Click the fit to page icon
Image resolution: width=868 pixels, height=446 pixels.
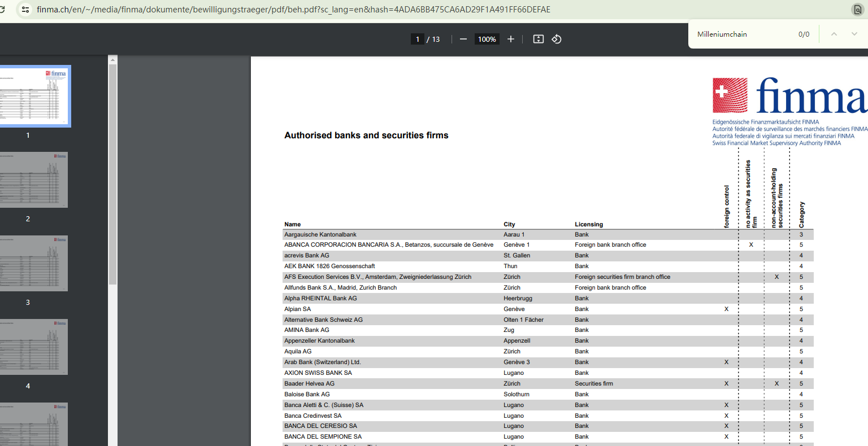pyautogui.click(x=539, y=39)
